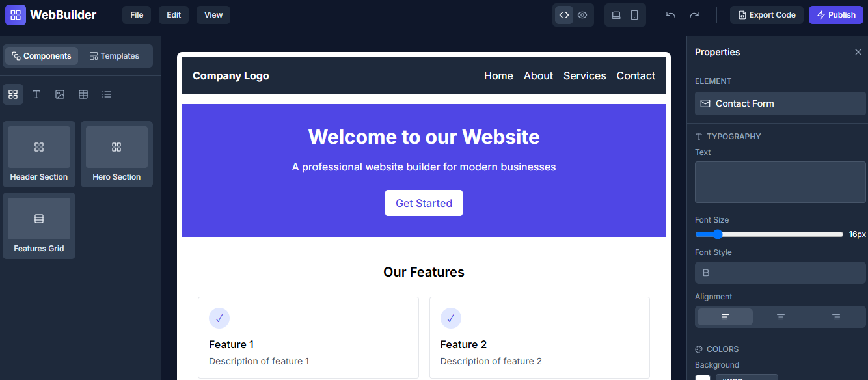Select the Contact Form element field
This screenshot has width=868, height=380.
(780, 103)
